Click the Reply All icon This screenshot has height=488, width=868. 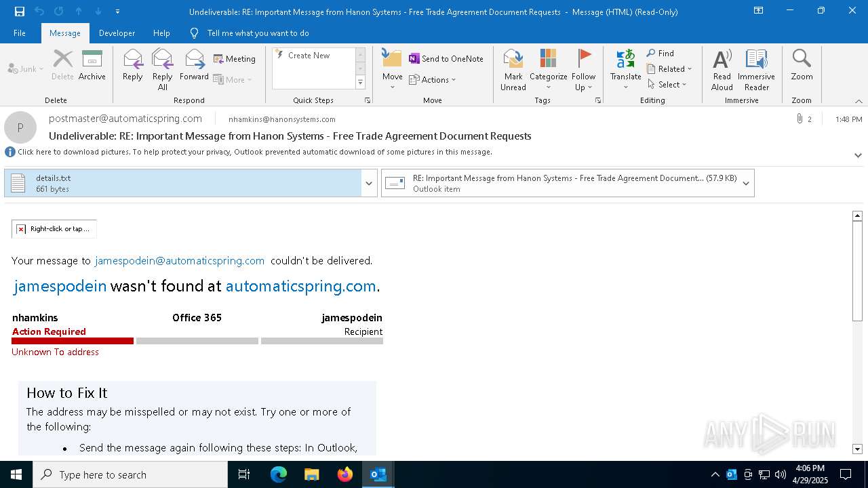coord(162,69)
